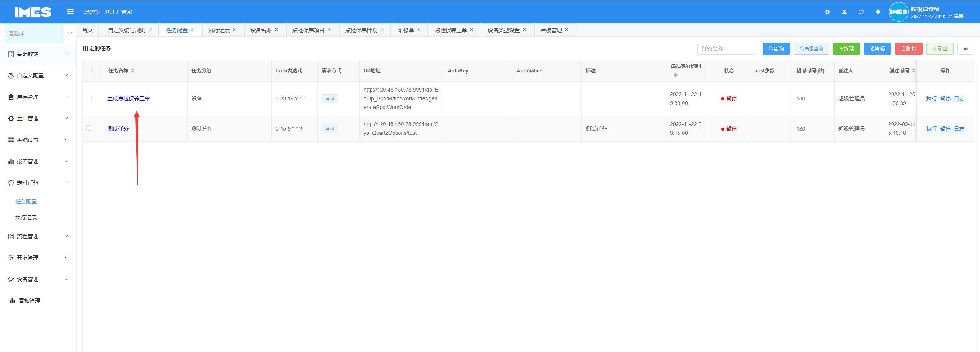The width and height of the screenshot is (980, 352).
Task: Click the 查询 search button
Action: (776, 49)
